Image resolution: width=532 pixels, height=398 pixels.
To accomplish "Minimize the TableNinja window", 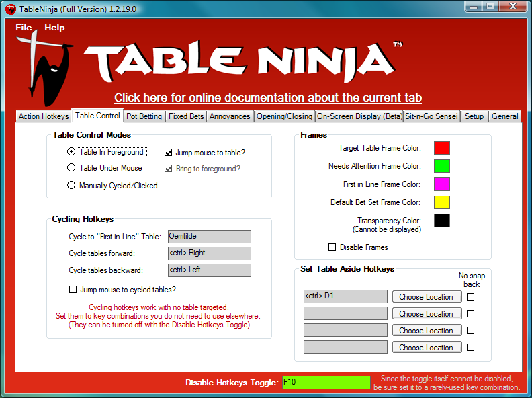I will tap(474, 7).
